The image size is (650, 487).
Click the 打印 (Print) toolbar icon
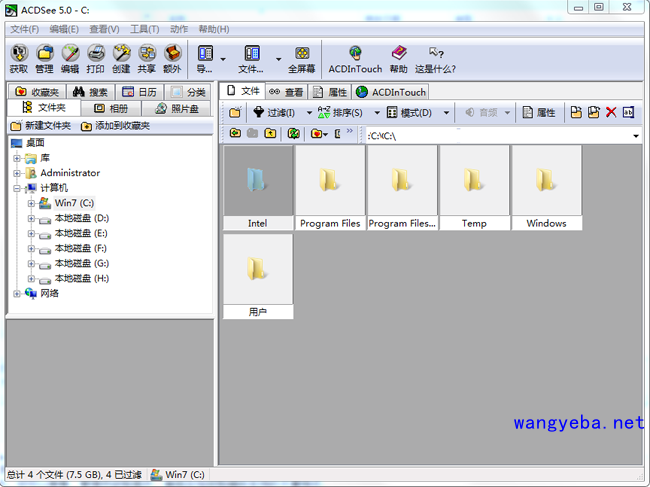pos(96,58)
